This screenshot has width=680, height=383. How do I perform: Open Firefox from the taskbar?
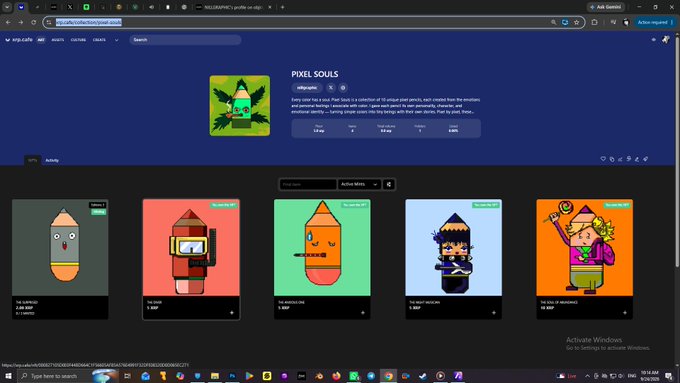(336, 376)
